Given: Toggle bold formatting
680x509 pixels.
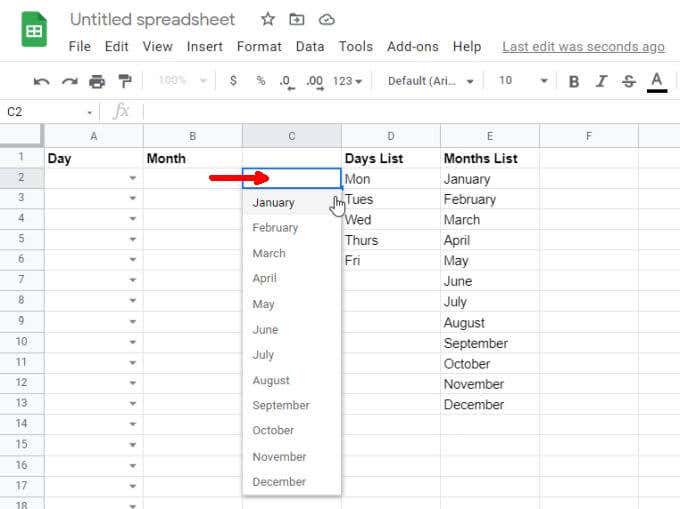Looking at the screenshot, I should pos(574,81).
